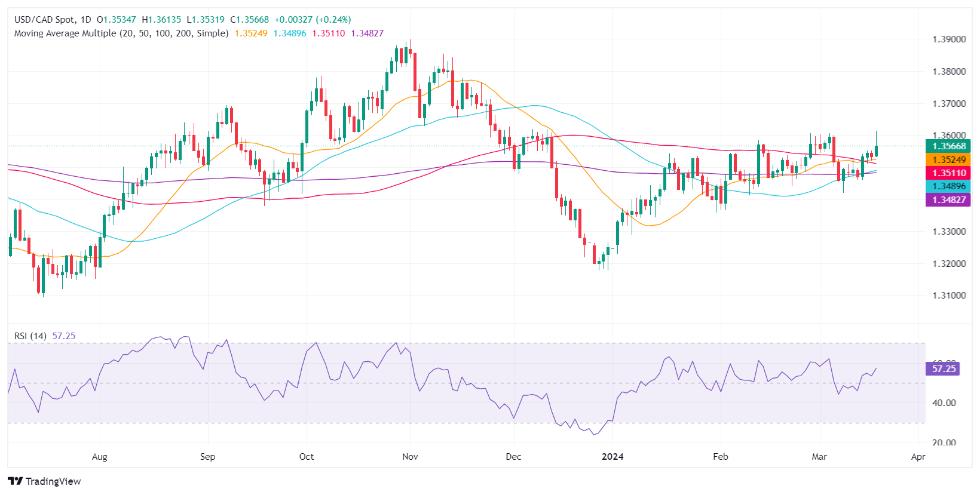Click the orange 20-period MA value in legend
This screenshot has height=495, width=980.
pos(251,33)
